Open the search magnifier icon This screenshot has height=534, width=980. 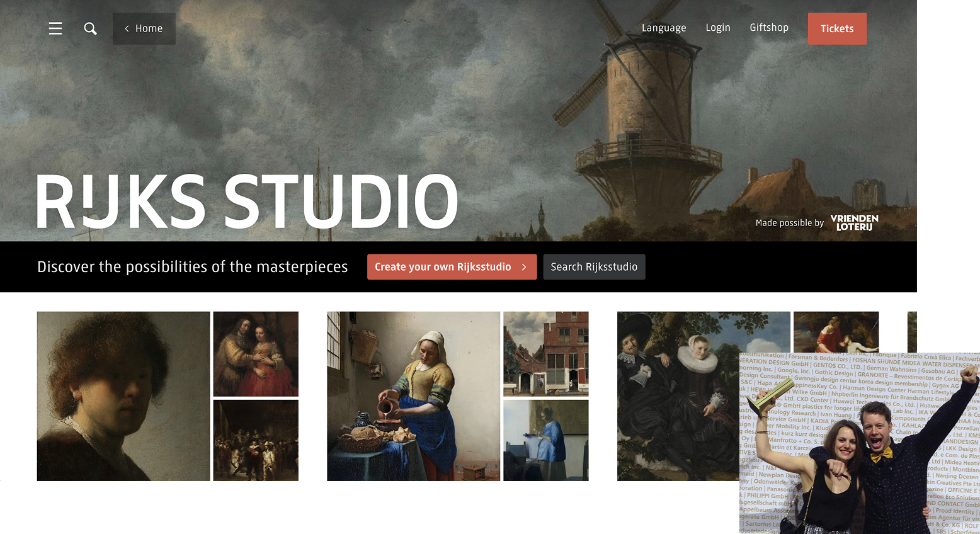91,28
